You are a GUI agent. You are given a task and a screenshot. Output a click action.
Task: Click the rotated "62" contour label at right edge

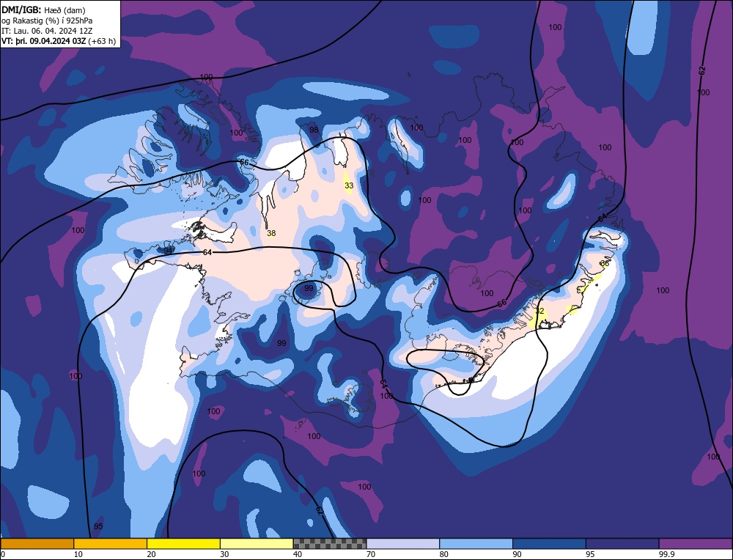(701, 70)
